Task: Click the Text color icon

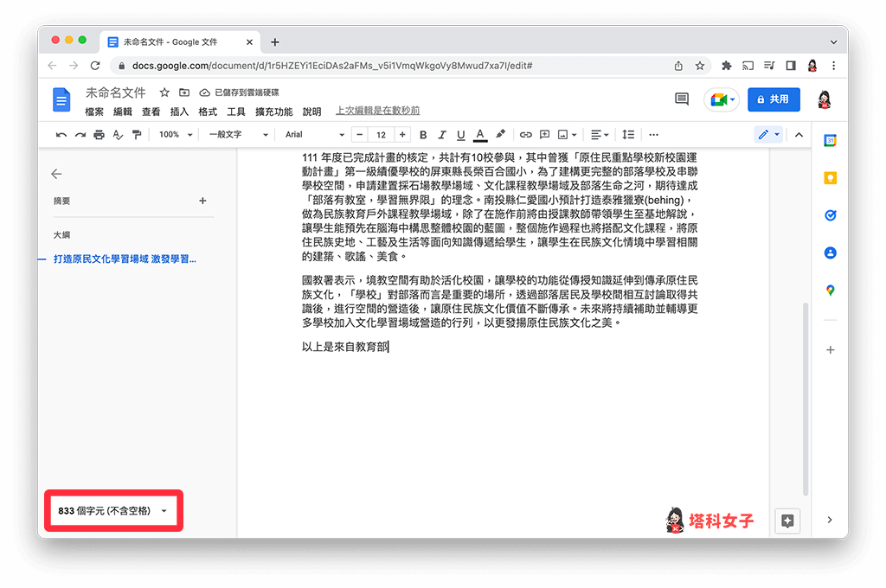Action: (480, 134)
